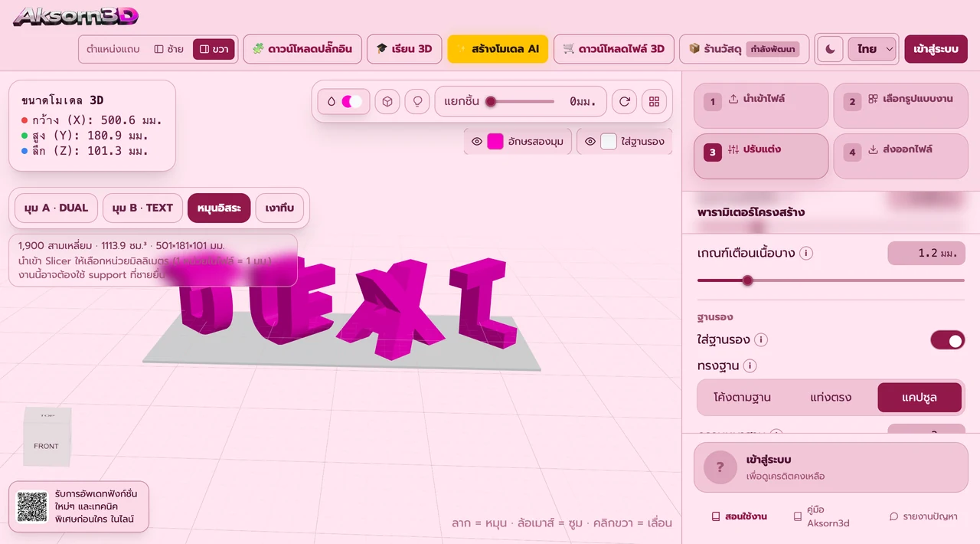Select เงาทึบ solid shadow view
Screen dimensions: 980x544
279,208
